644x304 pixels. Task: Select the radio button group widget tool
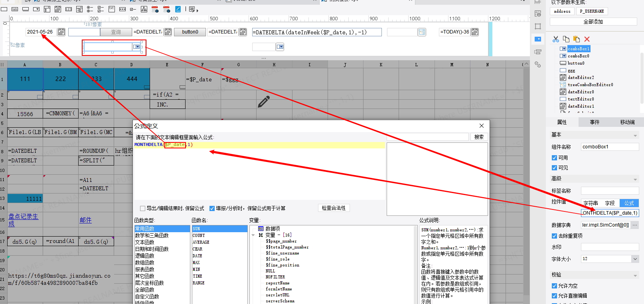tap(90, 9)
